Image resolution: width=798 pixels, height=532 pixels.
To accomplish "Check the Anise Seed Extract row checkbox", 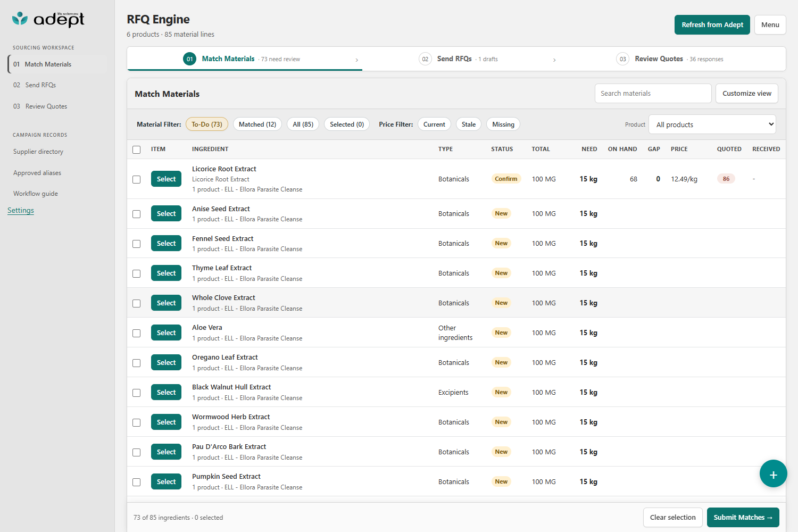I will point(137,214).
